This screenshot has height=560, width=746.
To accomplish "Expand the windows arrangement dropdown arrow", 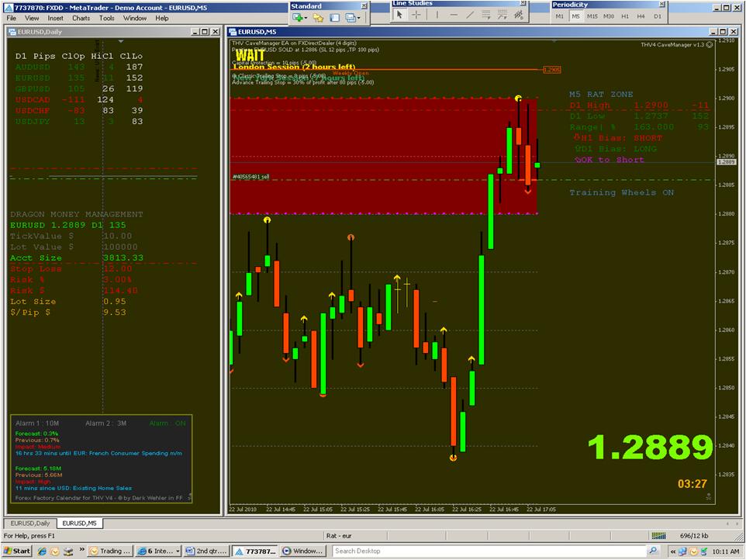I will [359, 18].
